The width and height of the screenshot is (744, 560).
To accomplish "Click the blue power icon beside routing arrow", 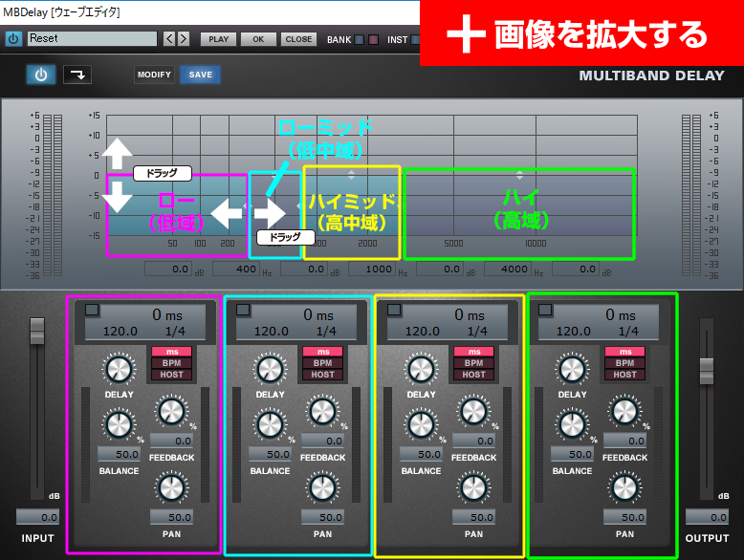I will click(40, 75).
